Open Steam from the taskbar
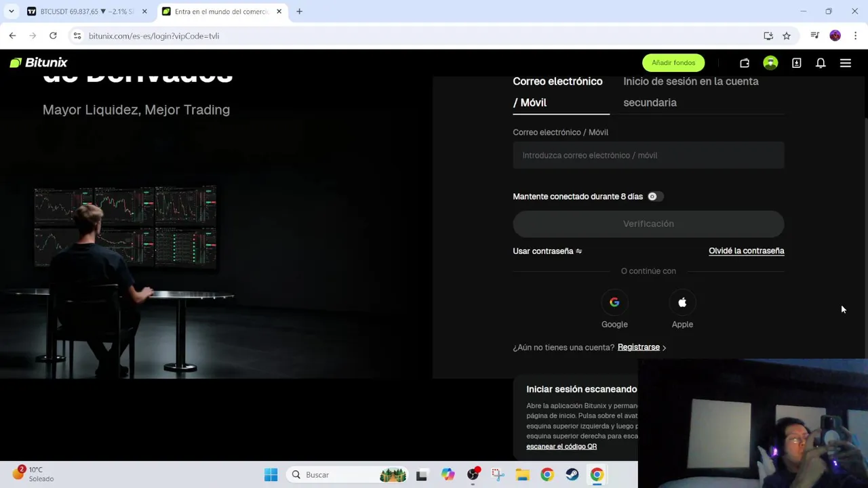 (572, 475)
